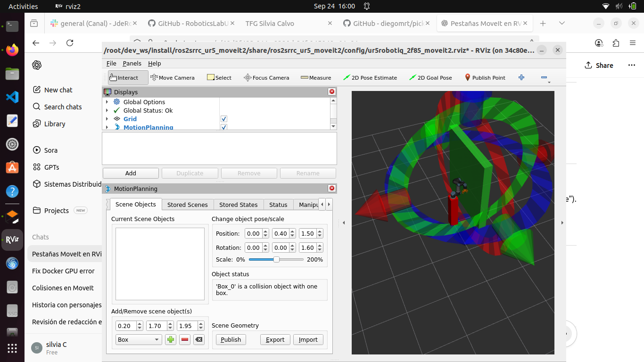Open the Box shape type dropdown

[x=138, y=340]
